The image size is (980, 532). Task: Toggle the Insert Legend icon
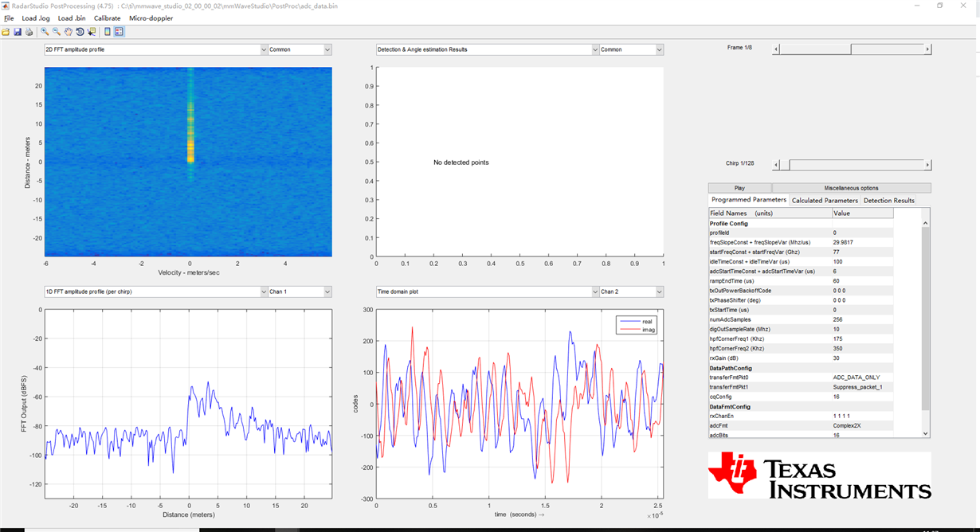tap(119, 32)
